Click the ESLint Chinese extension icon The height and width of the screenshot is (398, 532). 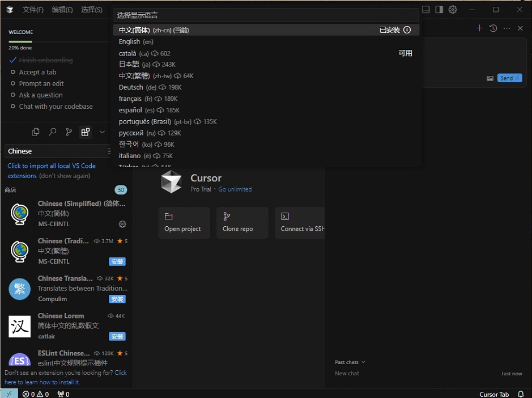pyautogui.click(x=19, y=359)
